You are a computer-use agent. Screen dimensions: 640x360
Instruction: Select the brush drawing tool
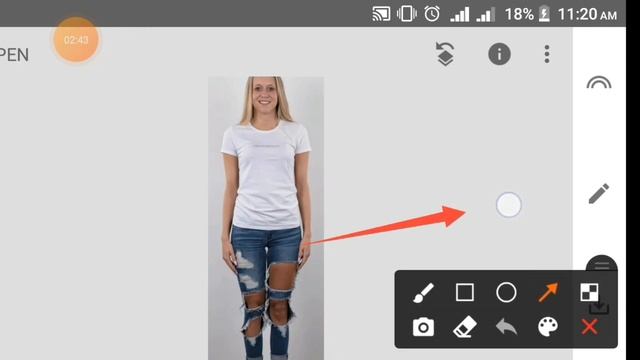[423, 293]
